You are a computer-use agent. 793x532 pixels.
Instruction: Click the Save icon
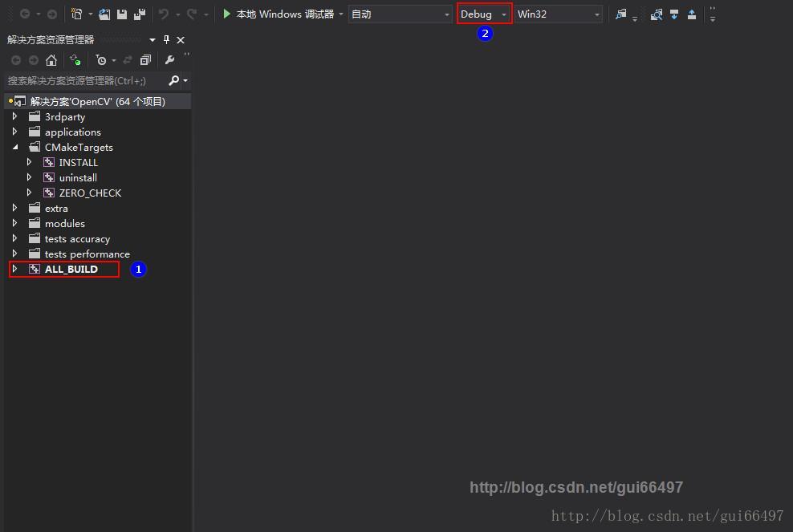coord(122,14)
